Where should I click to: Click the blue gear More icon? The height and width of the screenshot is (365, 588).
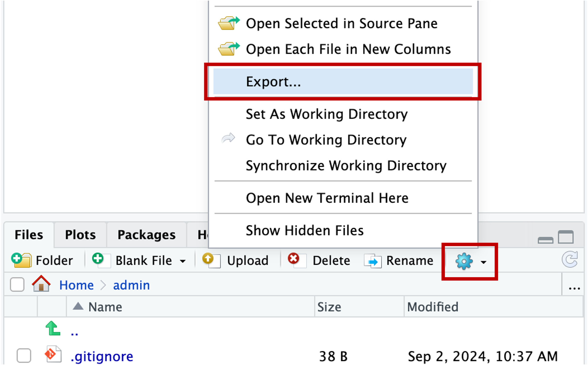464,261
